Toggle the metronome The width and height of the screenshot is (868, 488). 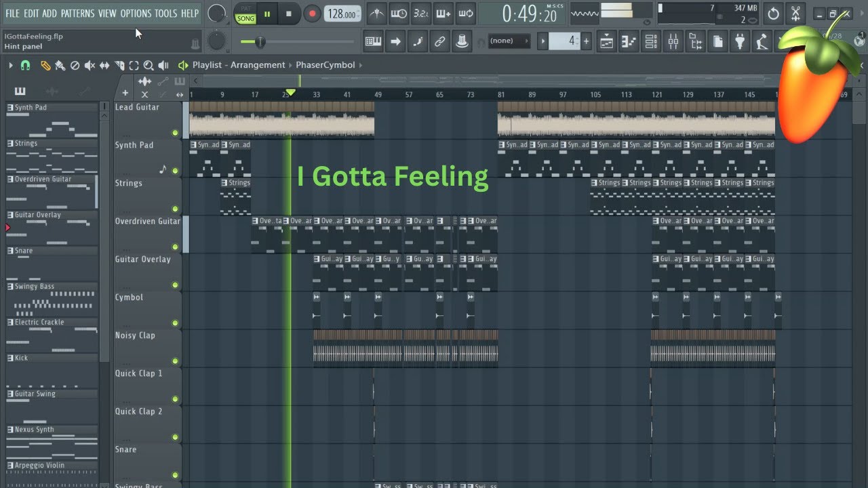[x=377, y=13]
